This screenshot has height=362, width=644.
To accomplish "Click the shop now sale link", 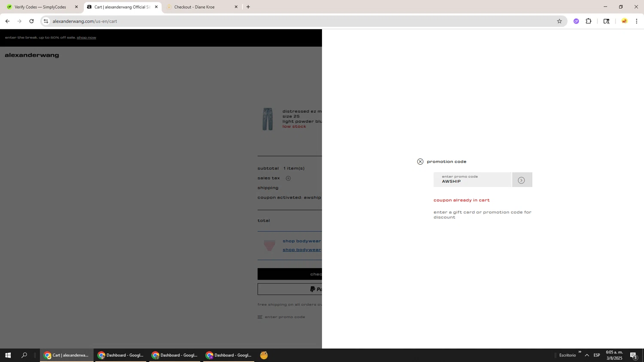I will pyautogui.click(x=86, y=37).
